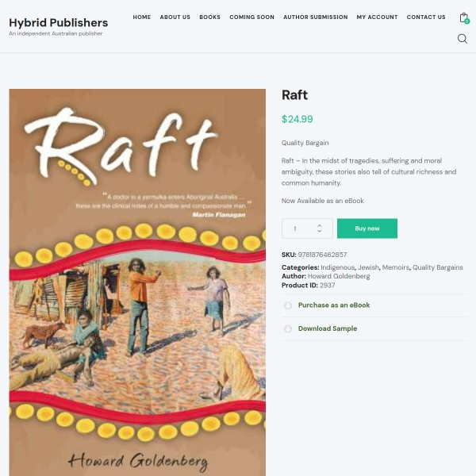This screenshot has width=476, height=476.
Task: Open the Author Submission page
Action: [316, 17]
